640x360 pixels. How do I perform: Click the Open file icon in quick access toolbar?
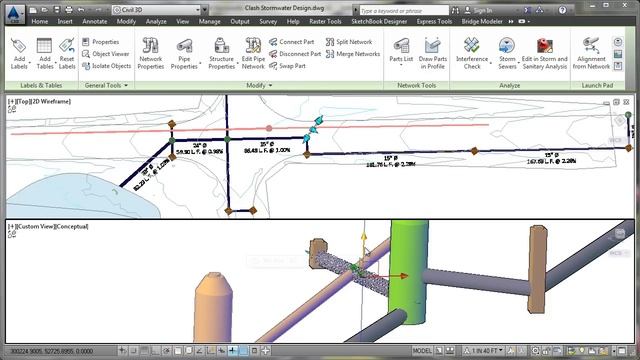(x=44, y=10)
